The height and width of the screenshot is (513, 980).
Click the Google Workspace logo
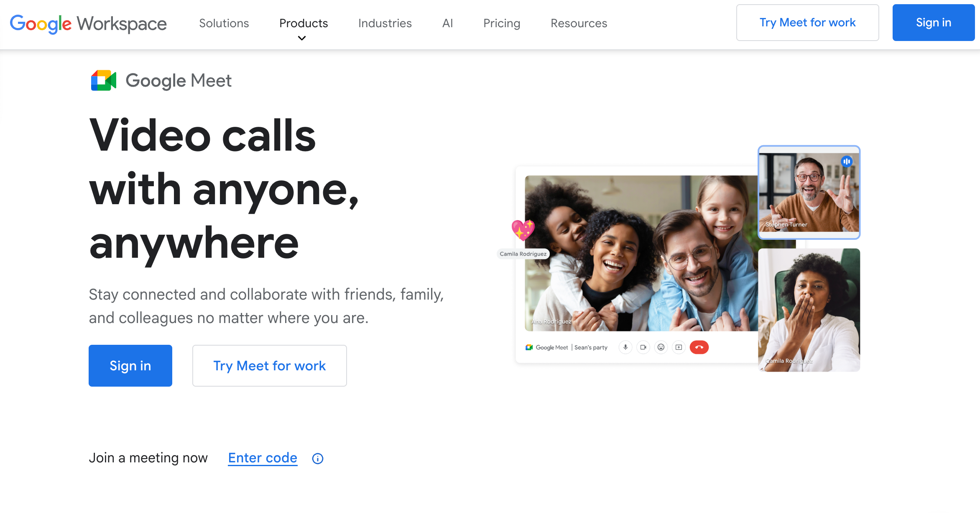88,23
